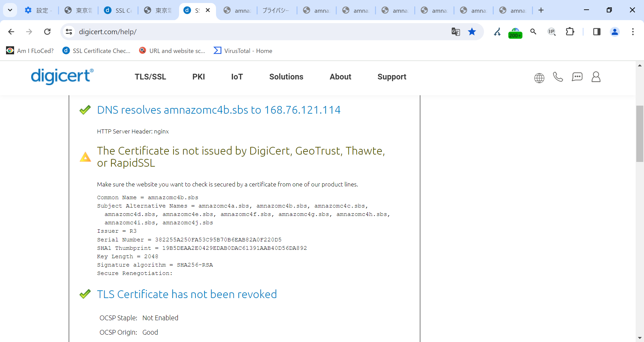Open the extension with 200+ badge
The width and height of the screenshot is (644, 342).
(515, 33)
